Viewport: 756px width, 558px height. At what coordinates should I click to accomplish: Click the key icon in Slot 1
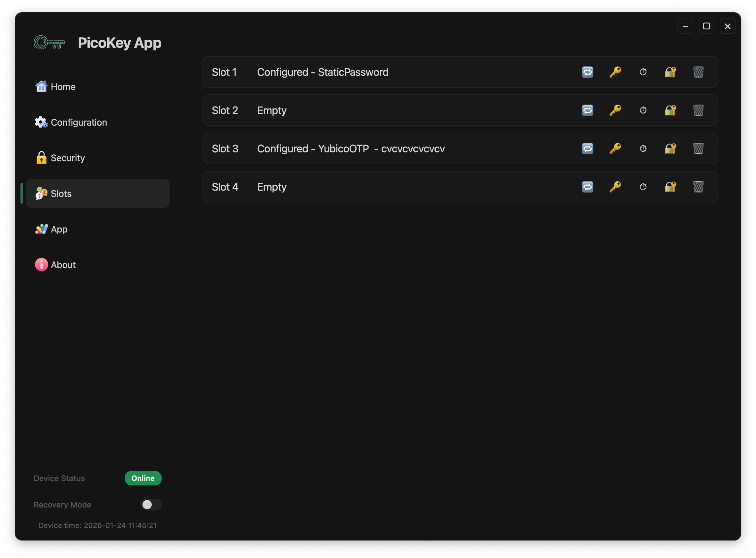click(x=615, y=72)
